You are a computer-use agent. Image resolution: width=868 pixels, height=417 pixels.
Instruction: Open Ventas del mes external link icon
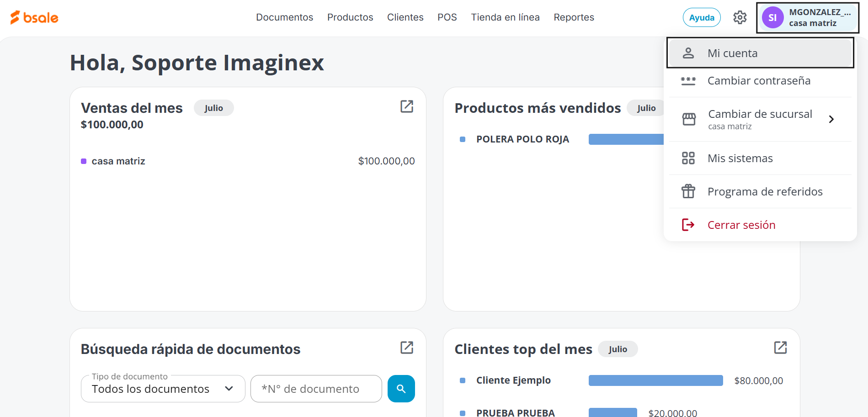coord(407,106)
